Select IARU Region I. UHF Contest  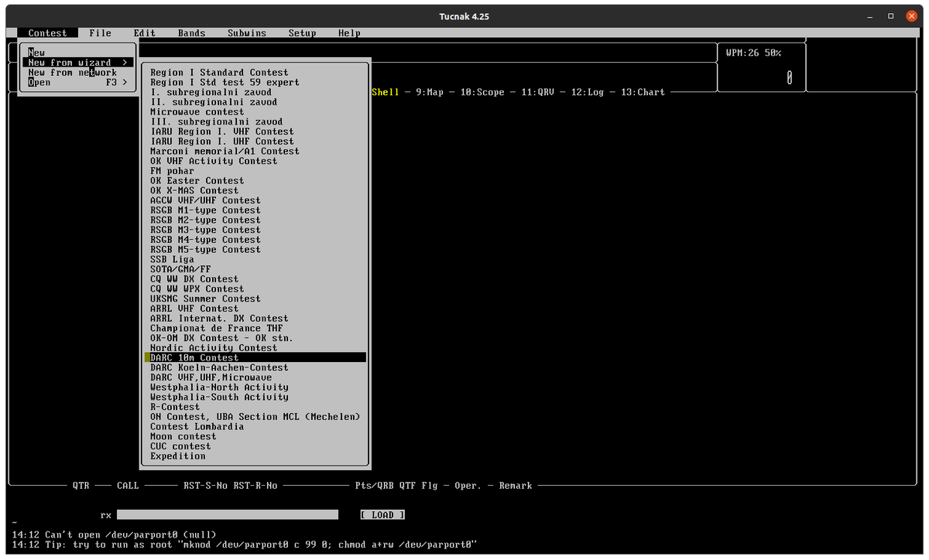pos(255,142)
